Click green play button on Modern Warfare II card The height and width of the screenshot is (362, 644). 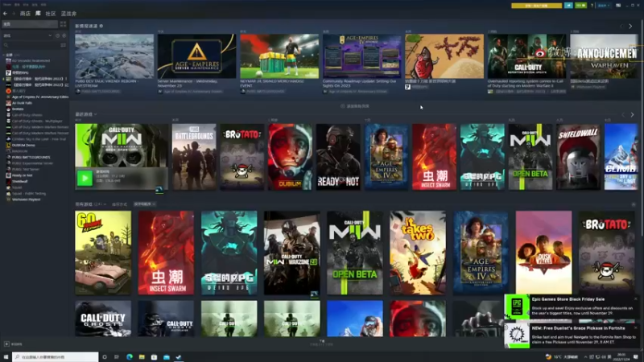[85, 179]
